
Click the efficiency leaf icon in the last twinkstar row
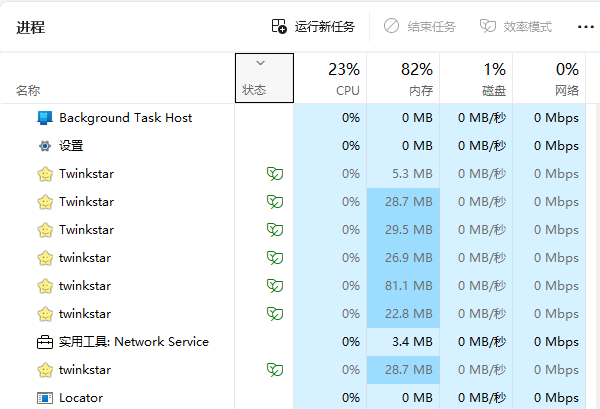pyautogui.click(x=274, y=370)
